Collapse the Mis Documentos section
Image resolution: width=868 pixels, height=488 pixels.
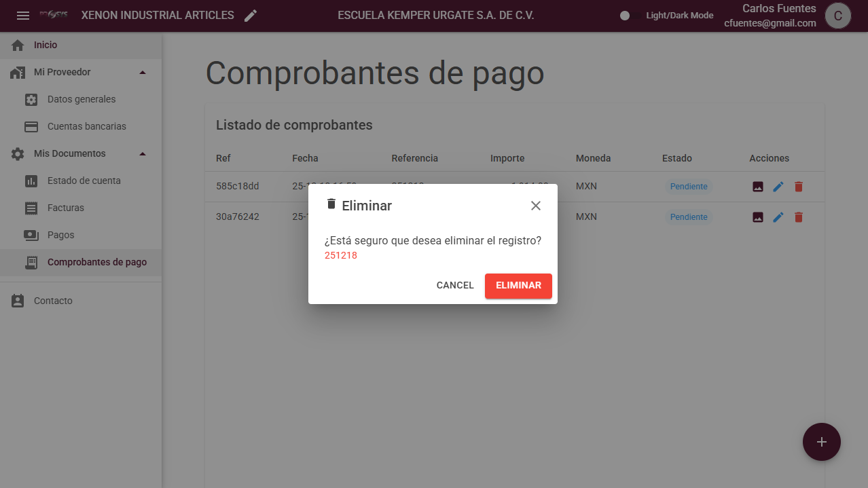click(142, 153)
